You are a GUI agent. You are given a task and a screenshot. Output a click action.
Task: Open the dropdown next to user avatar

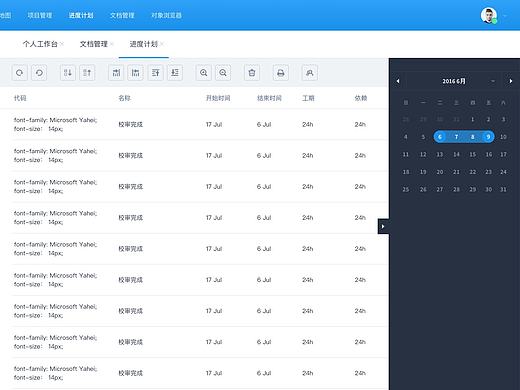point(505,16)
